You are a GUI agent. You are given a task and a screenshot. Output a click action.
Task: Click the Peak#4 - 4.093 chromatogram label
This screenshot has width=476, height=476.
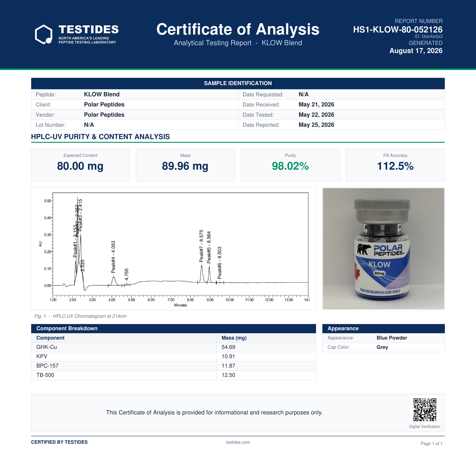click(113, 257)
